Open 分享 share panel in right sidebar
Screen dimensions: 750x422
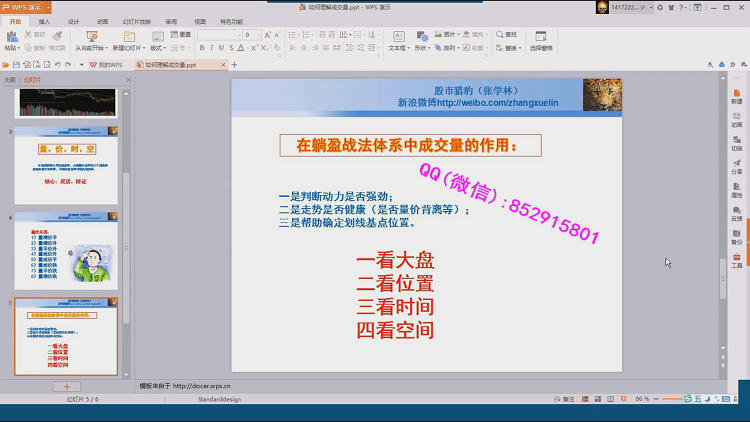pos(737,165)
